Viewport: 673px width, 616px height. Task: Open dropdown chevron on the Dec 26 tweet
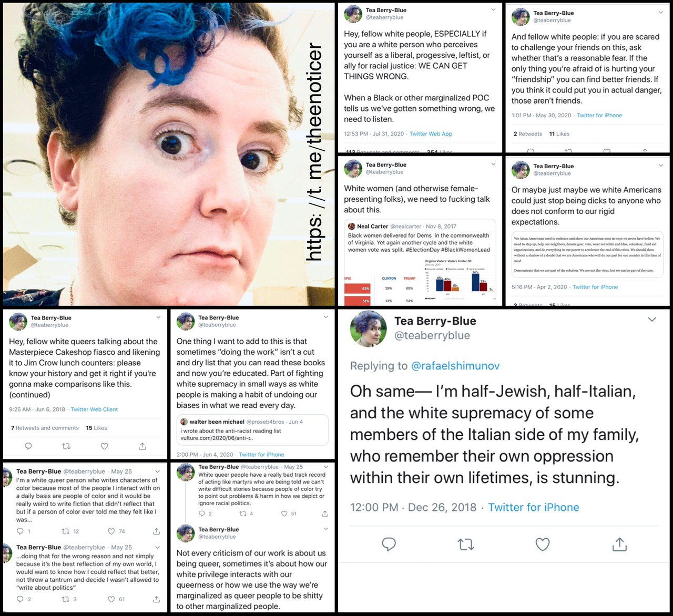652,320
